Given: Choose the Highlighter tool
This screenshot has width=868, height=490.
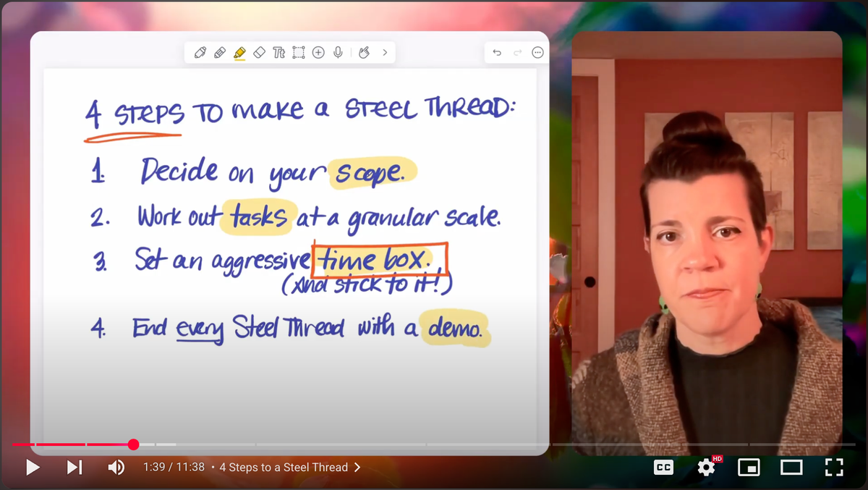Looking at the screenshot, I should click(x=239, y=52).
